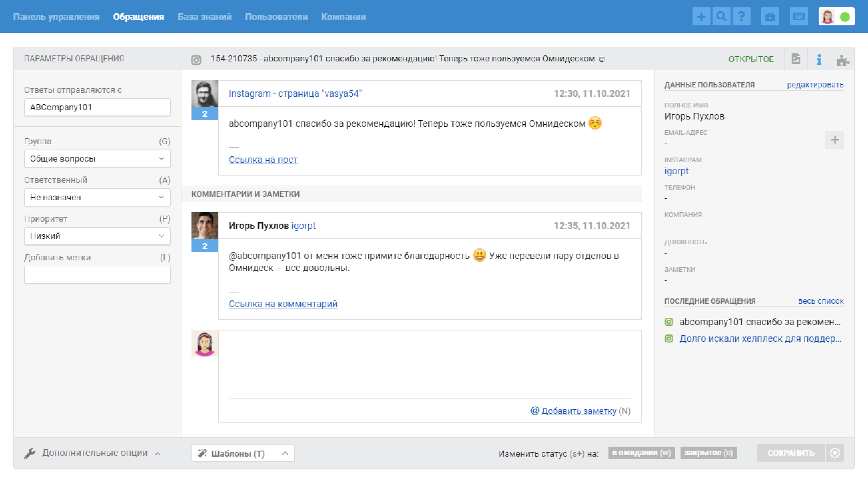This screenshot has height=482, width=868.
Task: Click the magic wand icon in Шаблоны
Action: (202, 453)
